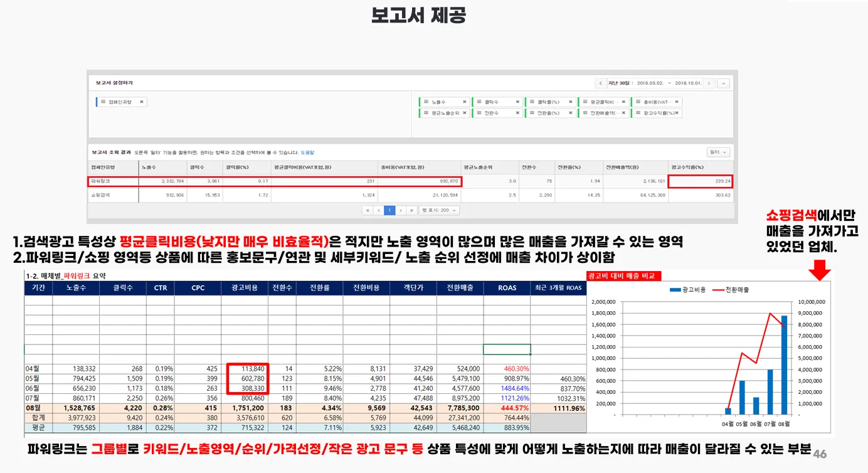Jump to last page with double-right arrow
Viewport: 868px width, 473px height.
pyautogui.click(x=411, y=210)
